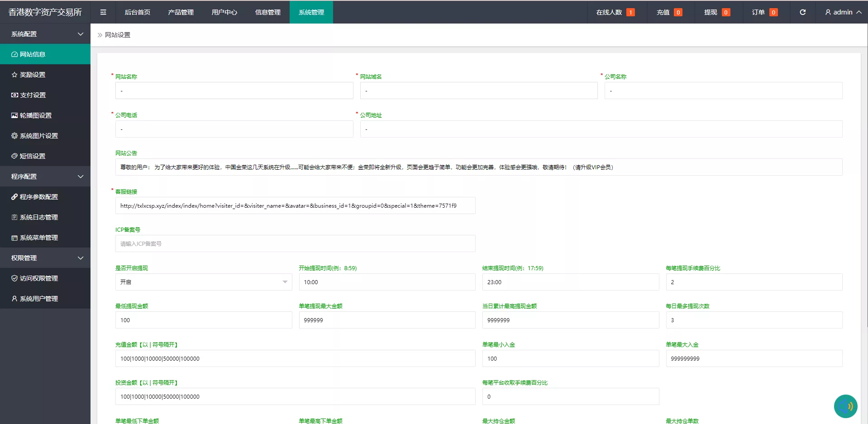Image resolution: width=868 pixels, height=424 pixels.
Task: Click the refresh icon in top bar
Action: point(802,12)
